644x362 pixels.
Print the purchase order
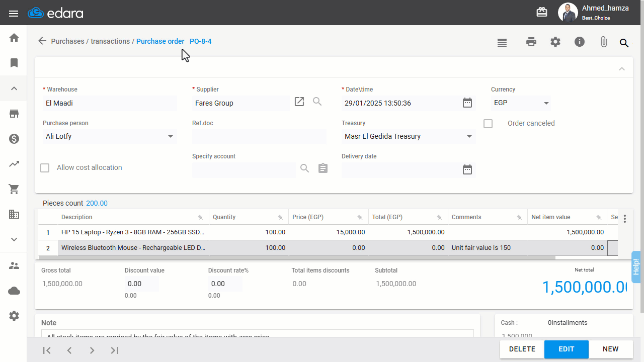[531, 42]
